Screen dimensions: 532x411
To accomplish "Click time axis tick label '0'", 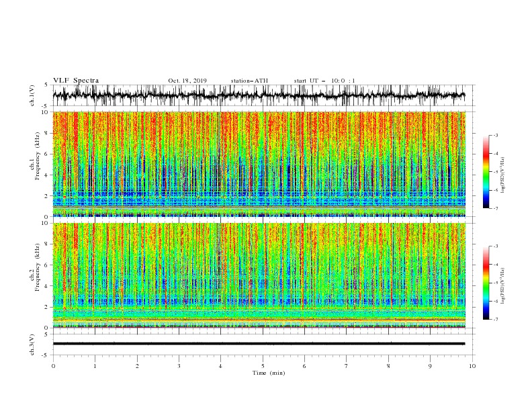I will click(53, 366).
